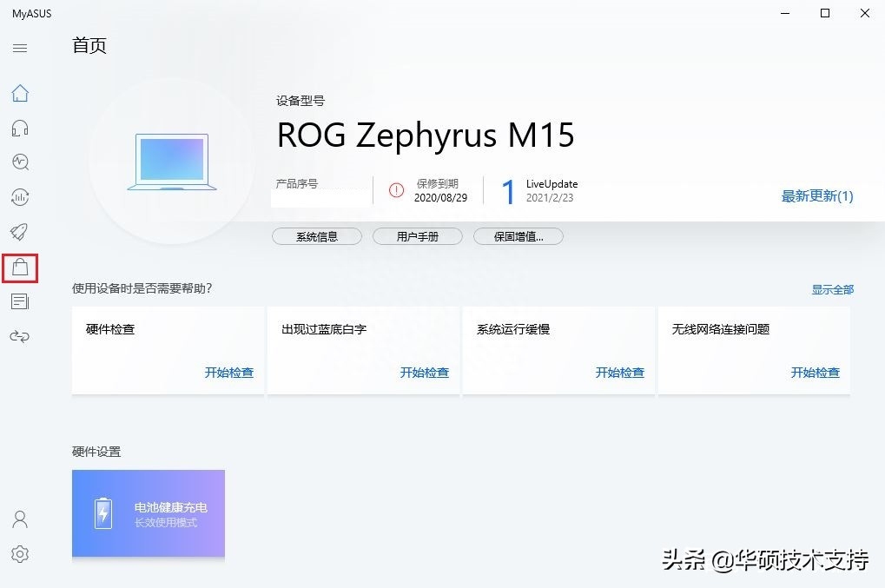Open the news and offers panel icon
The width and height of the screenshot is (885, 588).
(19, 301)
